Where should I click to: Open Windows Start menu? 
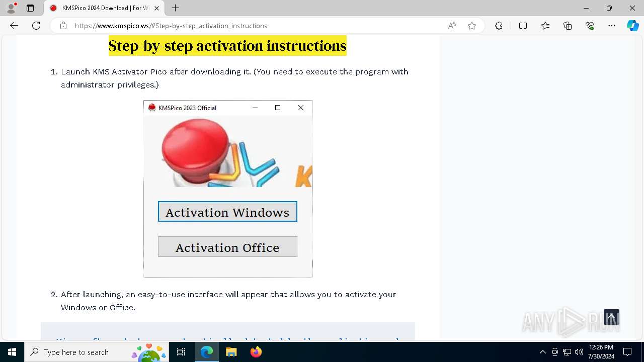coord(12,352)
